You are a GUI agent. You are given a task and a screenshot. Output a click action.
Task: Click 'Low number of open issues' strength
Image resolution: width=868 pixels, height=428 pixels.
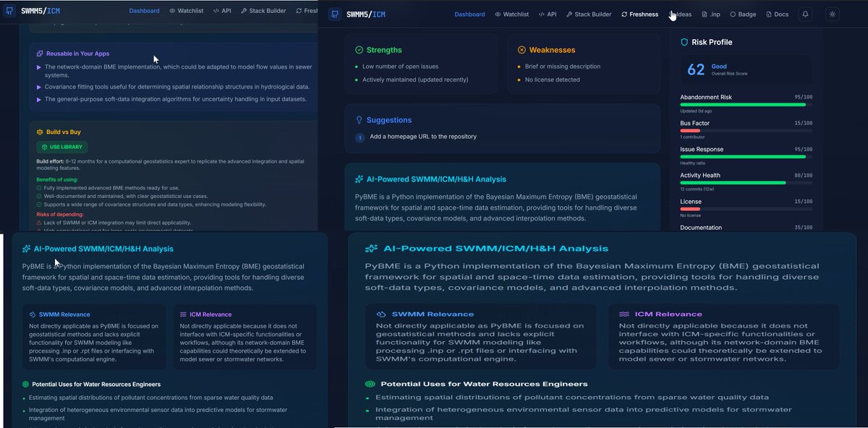pos(401,67)
